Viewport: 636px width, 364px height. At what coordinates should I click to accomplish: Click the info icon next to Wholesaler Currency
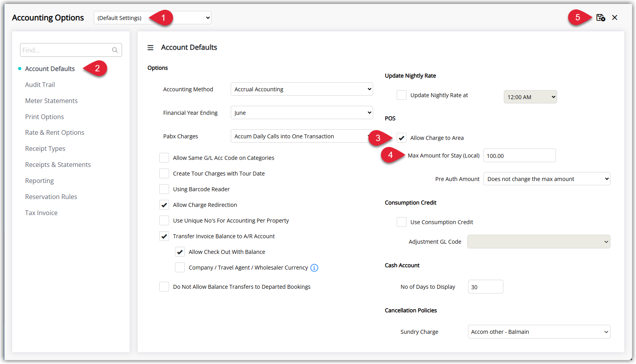pos(314,268)
